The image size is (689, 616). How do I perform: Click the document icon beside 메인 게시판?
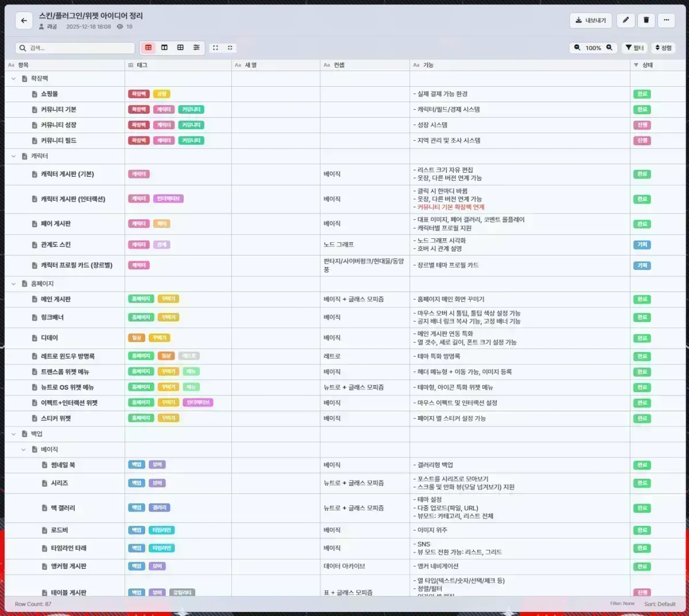(34, 299)
